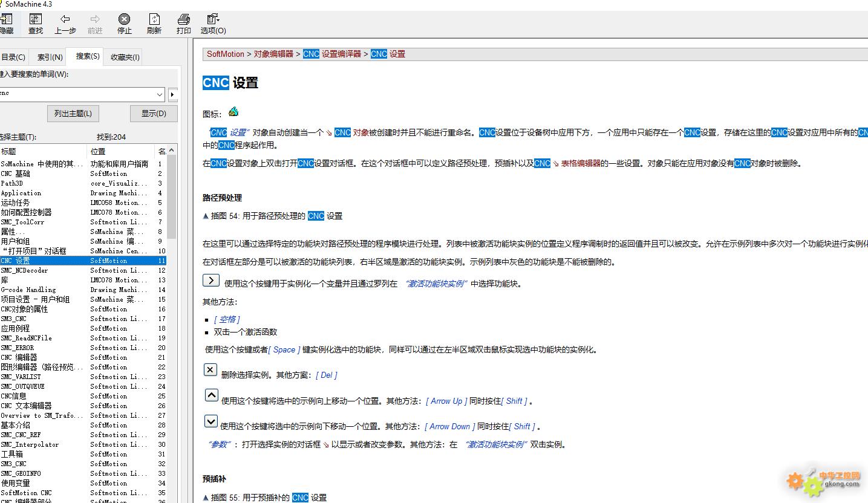Viewport: 868px width, 503px height.
Task: Select 应用例程 topic row
Action: (x=83, y=328)
